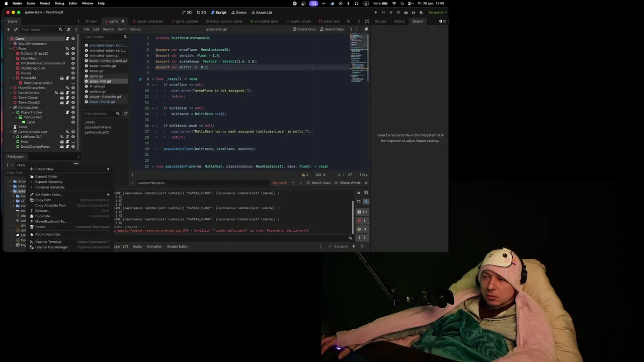644x362 pixels.
Task: Switch to AssetLib workspace
Action: [x=262, y=12]
